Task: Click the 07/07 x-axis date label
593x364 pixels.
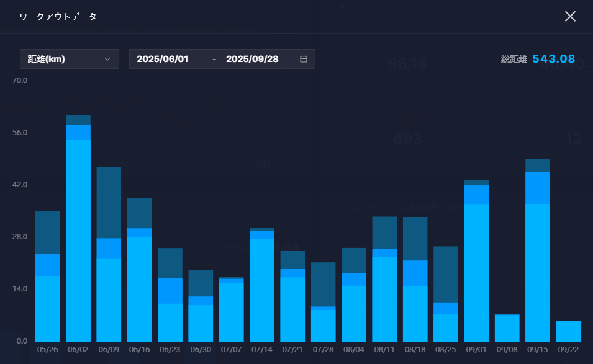Action: pos(231,350)
